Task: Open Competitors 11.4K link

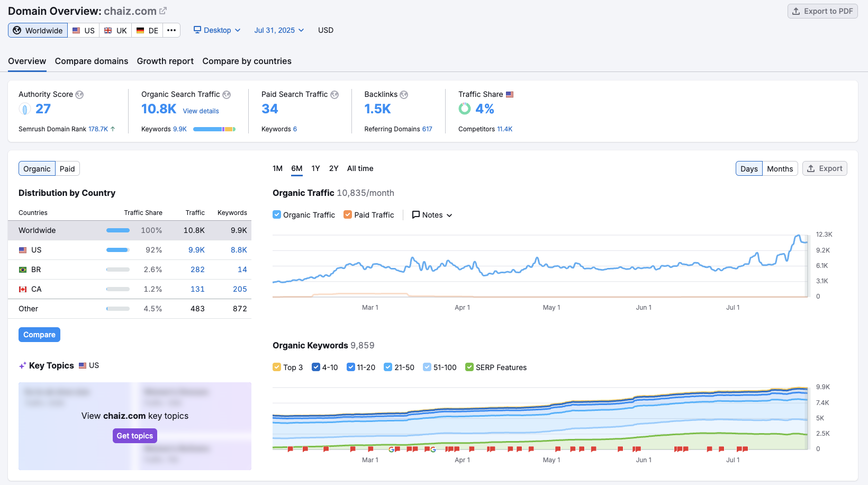Action: [x=505, y=129]
